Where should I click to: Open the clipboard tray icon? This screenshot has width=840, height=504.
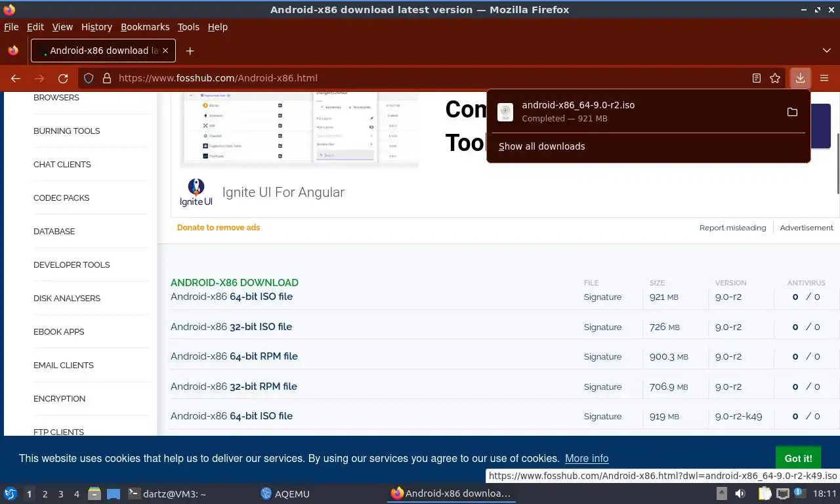point(765,493)
